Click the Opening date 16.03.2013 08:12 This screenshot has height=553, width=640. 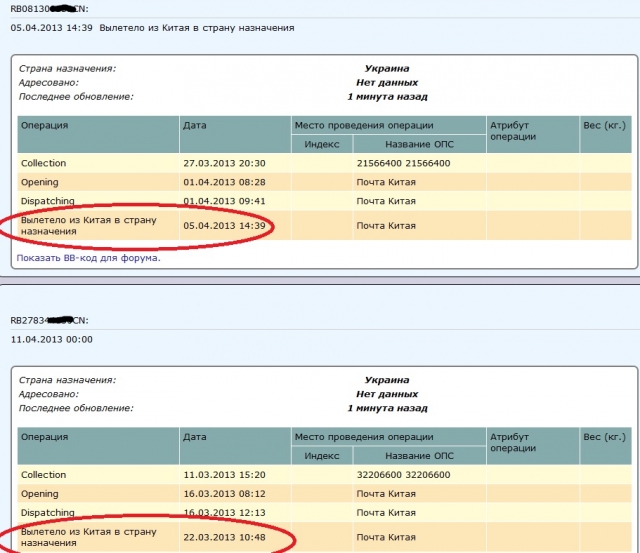(x=224, y=494)
